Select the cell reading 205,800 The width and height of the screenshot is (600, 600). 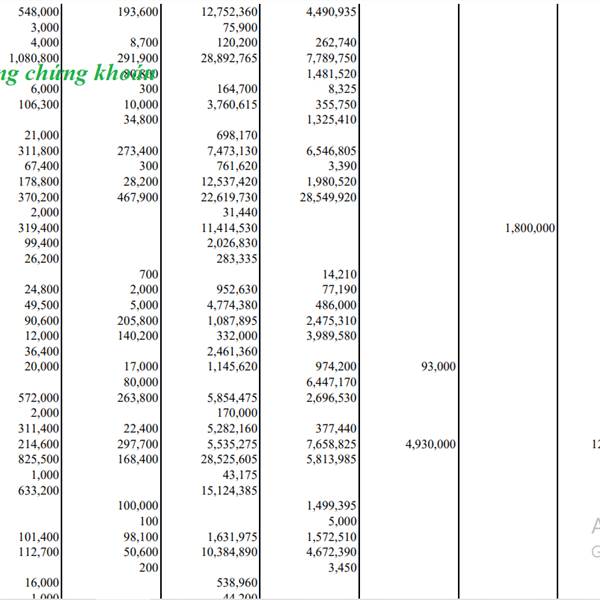[138, 321]
